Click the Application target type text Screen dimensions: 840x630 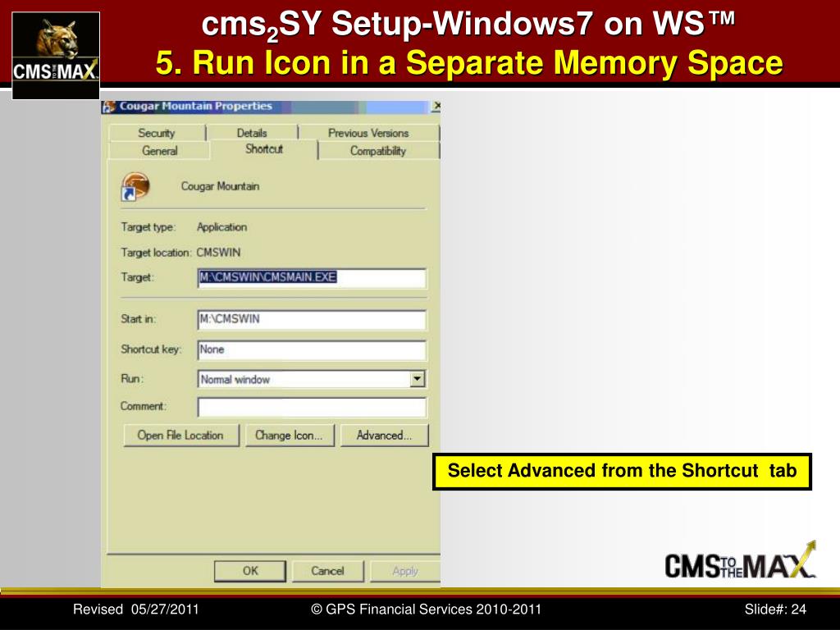point(221,227)
